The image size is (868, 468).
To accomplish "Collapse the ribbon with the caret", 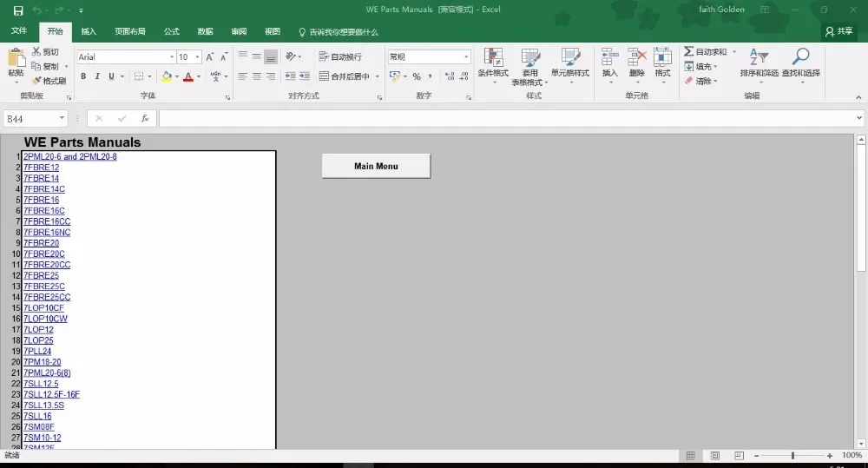I will click(x=858, y=97).
